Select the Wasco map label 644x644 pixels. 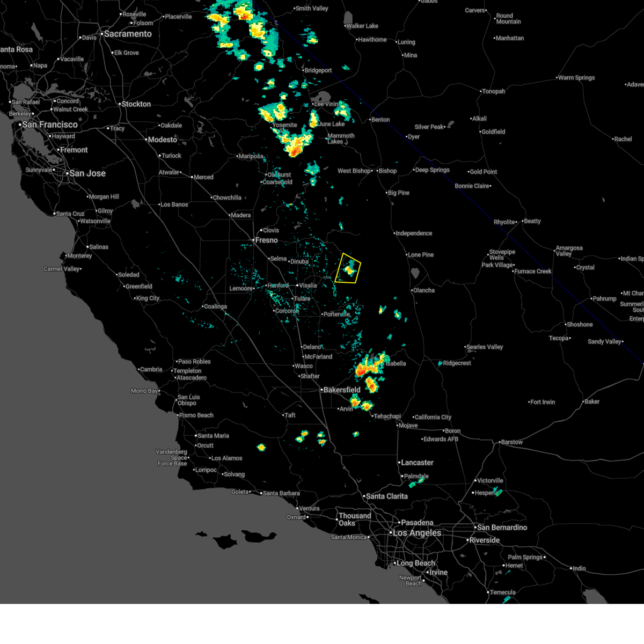point(304,366)
